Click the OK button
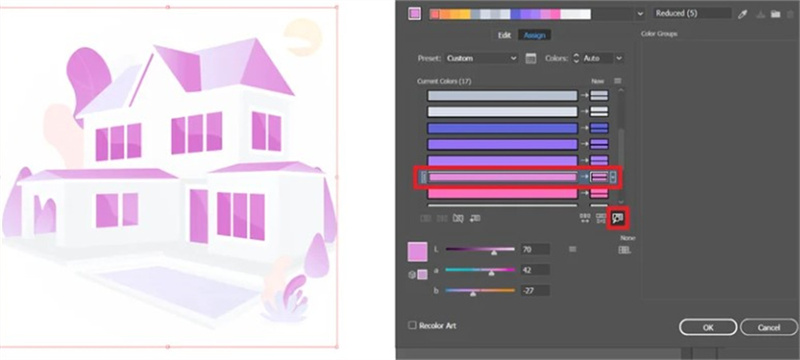Viewport: 800px width, 360px height. (x=708, y=327)
